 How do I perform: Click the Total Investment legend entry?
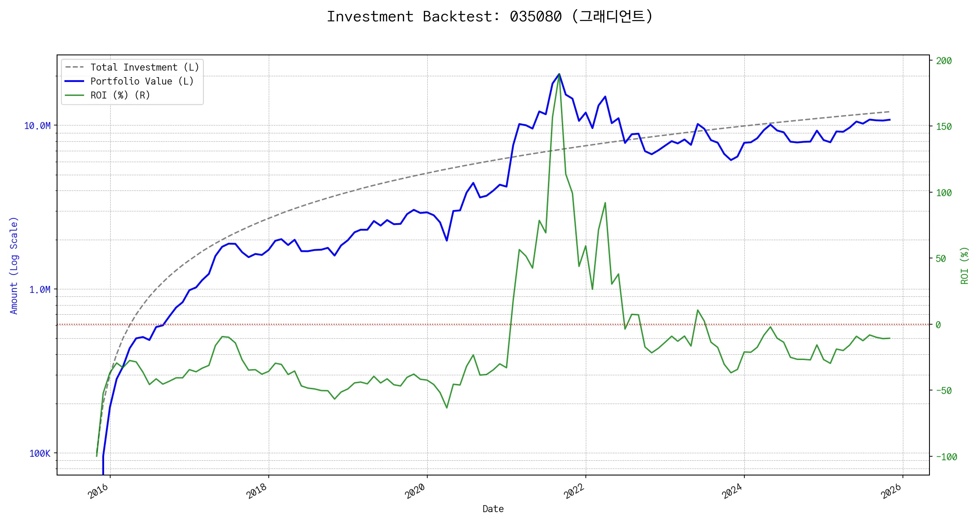[x=145, y=68]
